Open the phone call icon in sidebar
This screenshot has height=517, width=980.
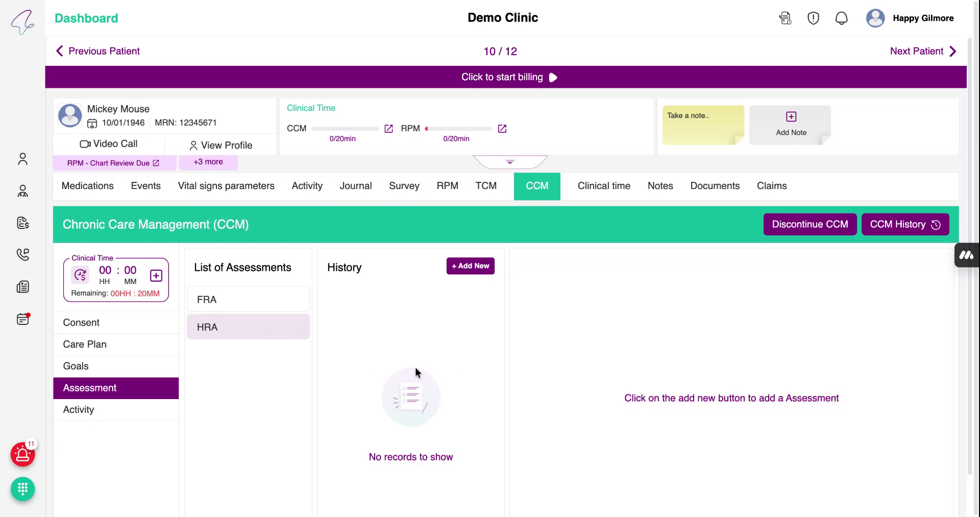[x=22, y=254]
